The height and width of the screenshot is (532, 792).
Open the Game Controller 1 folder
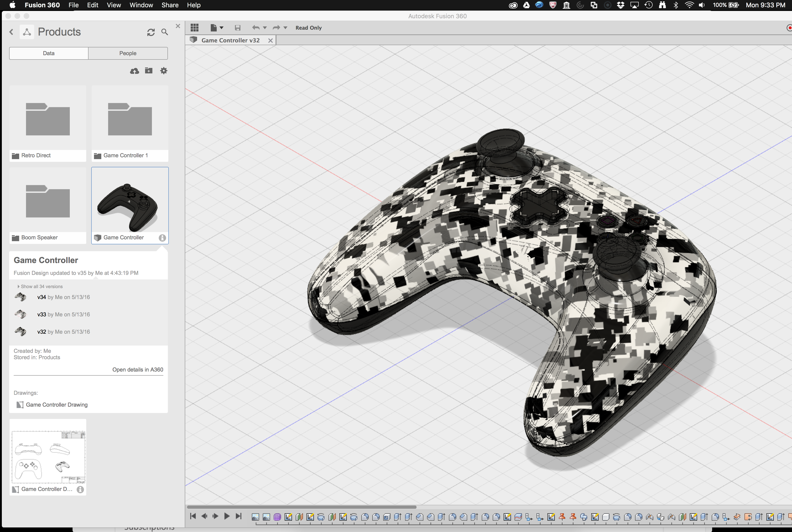pyautogui.click(x=130, y=124)
